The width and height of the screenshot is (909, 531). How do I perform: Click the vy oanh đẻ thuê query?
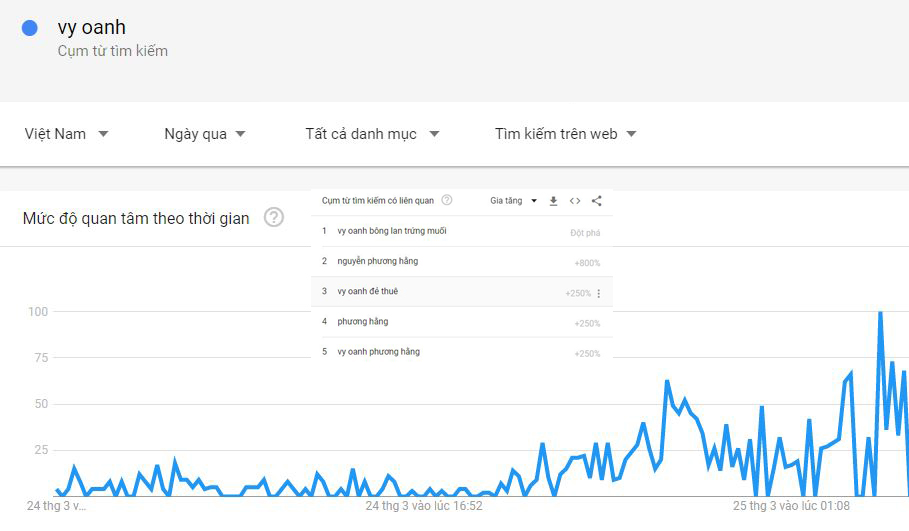367,291
